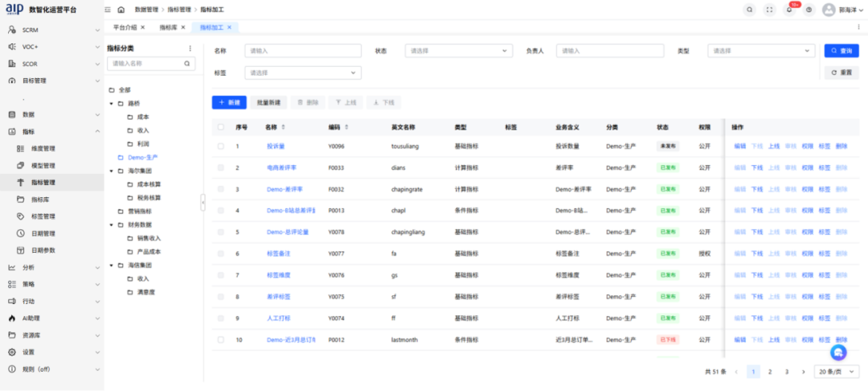
Task: Check the select-all checkbox in the table header
Action: (x=221, y=127)
